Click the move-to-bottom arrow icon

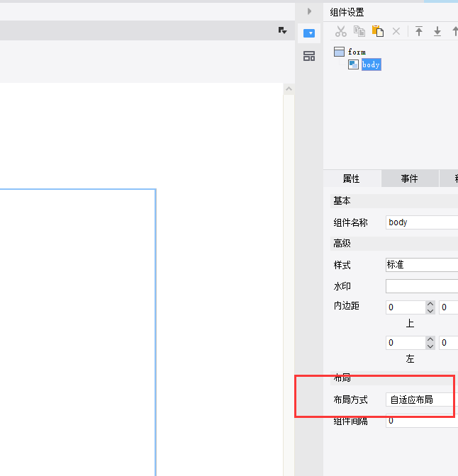click(437, 31)
